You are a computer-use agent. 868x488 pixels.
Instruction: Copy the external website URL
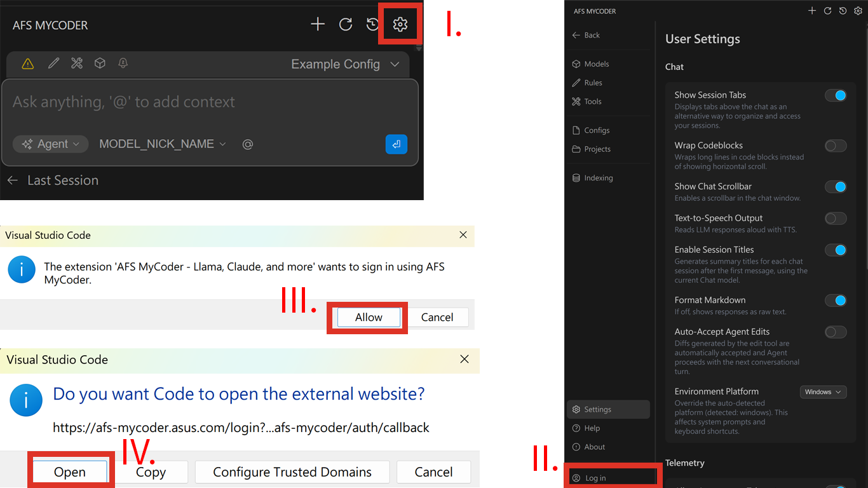coord(151,472)
